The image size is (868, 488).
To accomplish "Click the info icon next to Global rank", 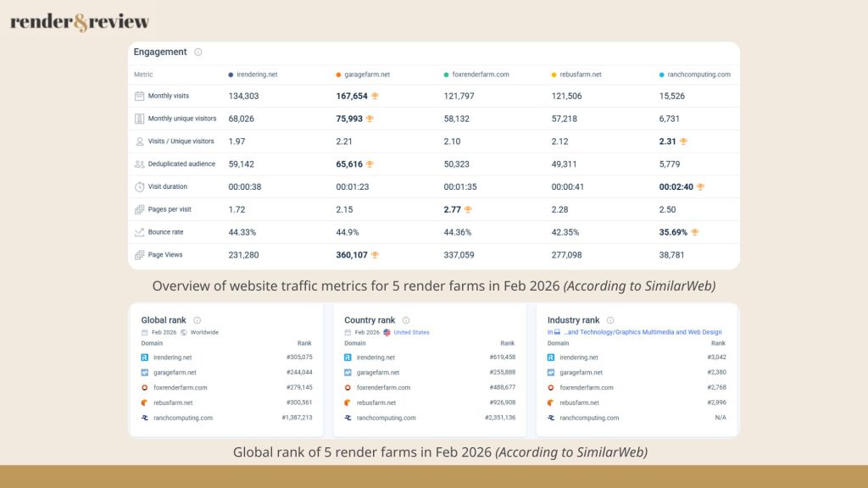I will pyautogui.click(x=198, y=320).
